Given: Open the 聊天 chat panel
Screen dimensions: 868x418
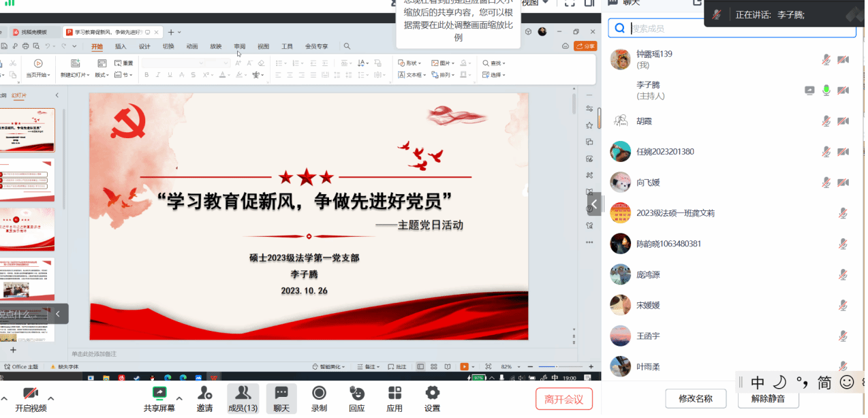Looking at the screenshot, I should pyautogui.click(x=281, y=398).
